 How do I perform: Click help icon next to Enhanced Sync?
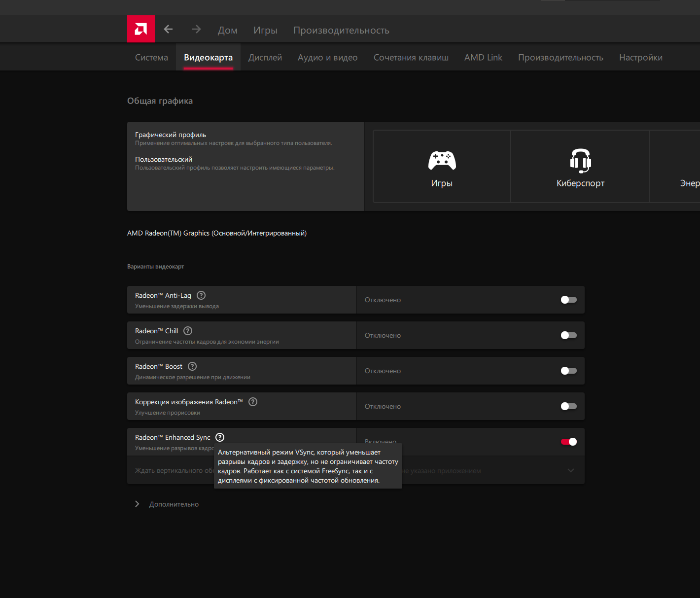(x=220, y=437)
